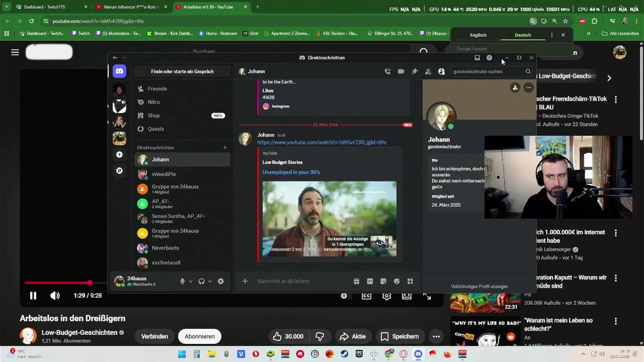644x362 pixels.
Task: Click the add friend icon on Johann profile
Action: click(515, 88)
